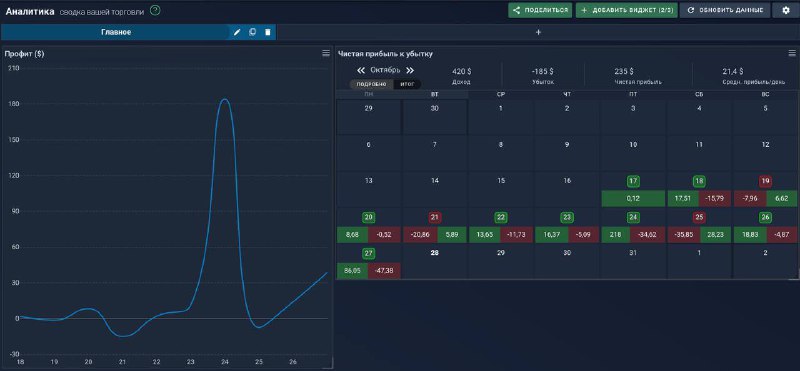Click the -47,38 loss cell on day 27
Screen dimensions: 800x371
386,271
